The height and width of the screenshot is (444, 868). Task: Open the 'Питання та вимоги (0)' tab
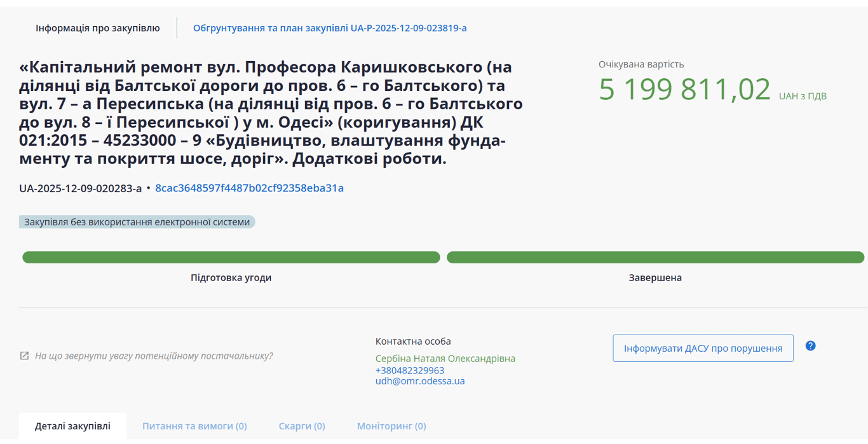click(x=194, y=426)
